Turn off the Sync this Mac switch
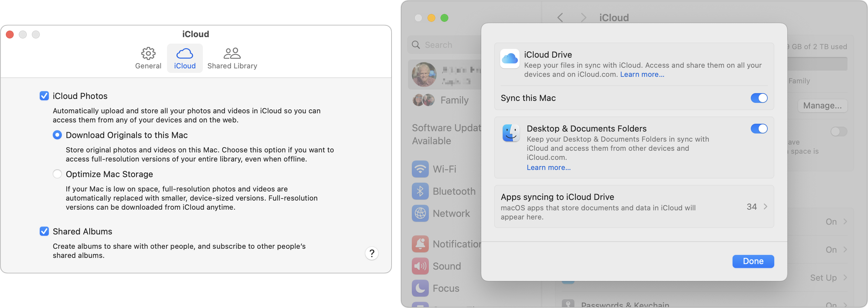The width and height of the screenshot is (868, 308). click(759, 98)
